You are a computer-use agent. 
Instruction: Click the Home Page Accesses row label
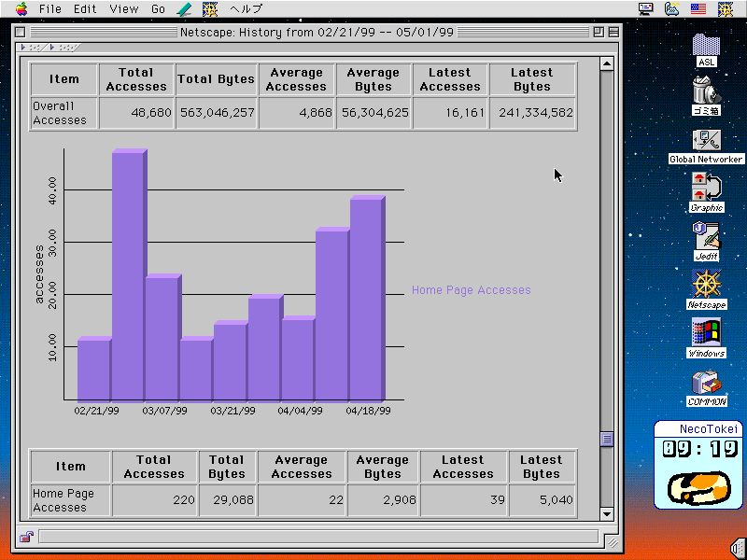click(71, 500)
